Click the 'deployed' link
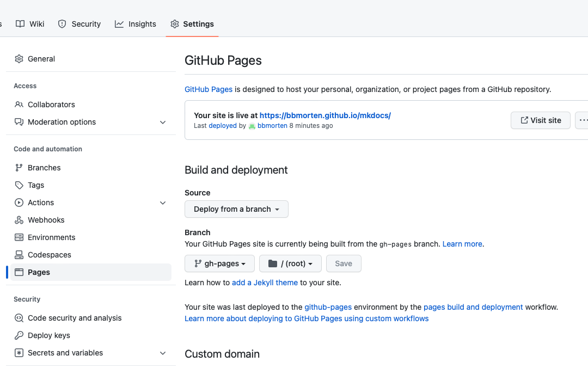The image size is (588, 368). (x=223, y=126)
